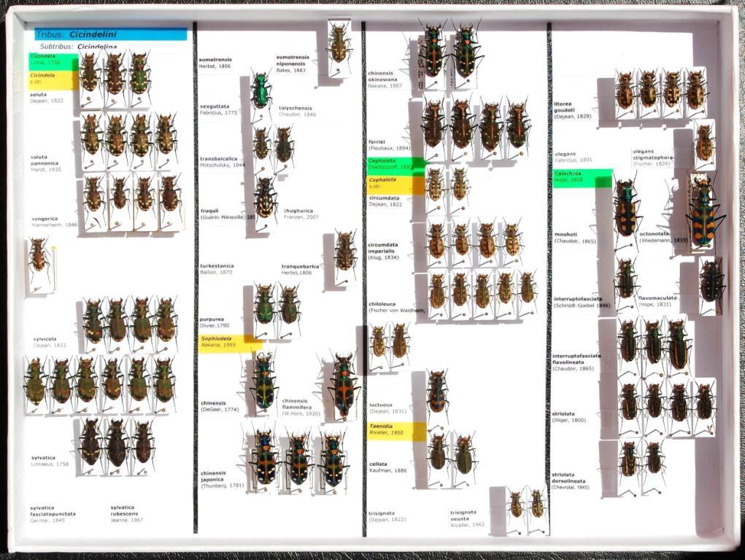Click the green Cephalota Dokhtouroff label
The width and height of the screenshot is (745, 560).
(x=395, y=164)
